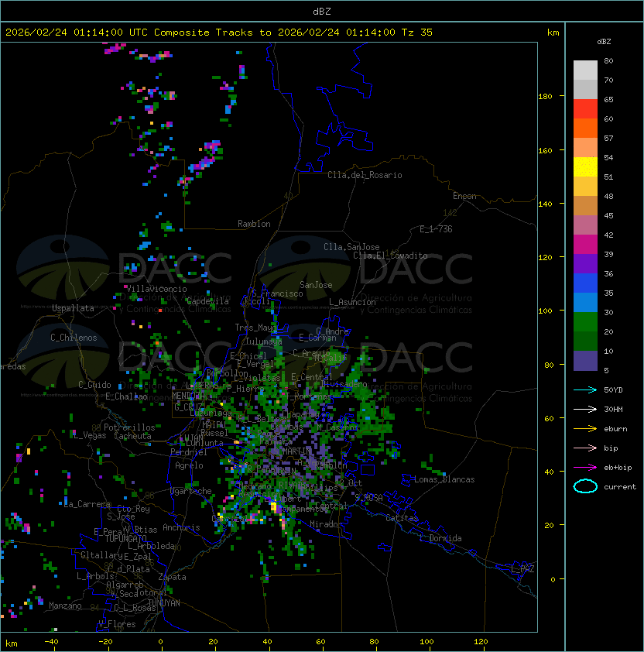Click the slate violet 5-10 dBZ swatch
This screenshot has height=652, width=644.
585,361
